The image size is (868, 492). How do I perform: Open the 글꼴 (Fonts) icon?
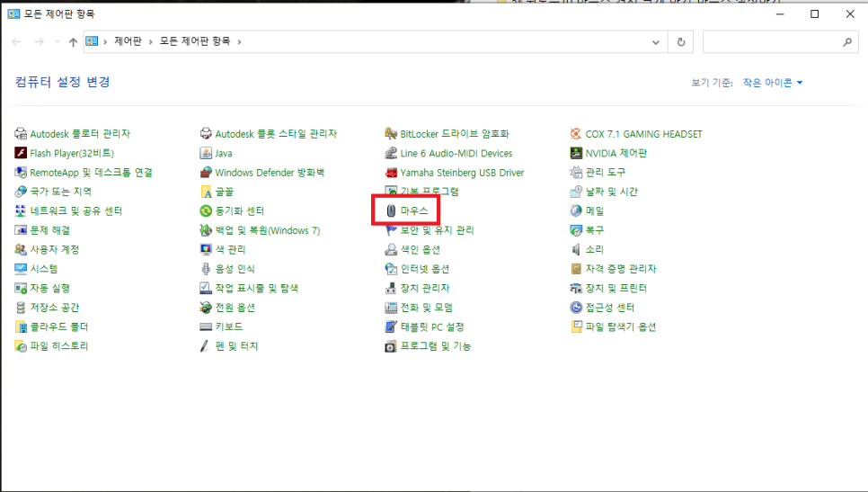pos(206,192)
